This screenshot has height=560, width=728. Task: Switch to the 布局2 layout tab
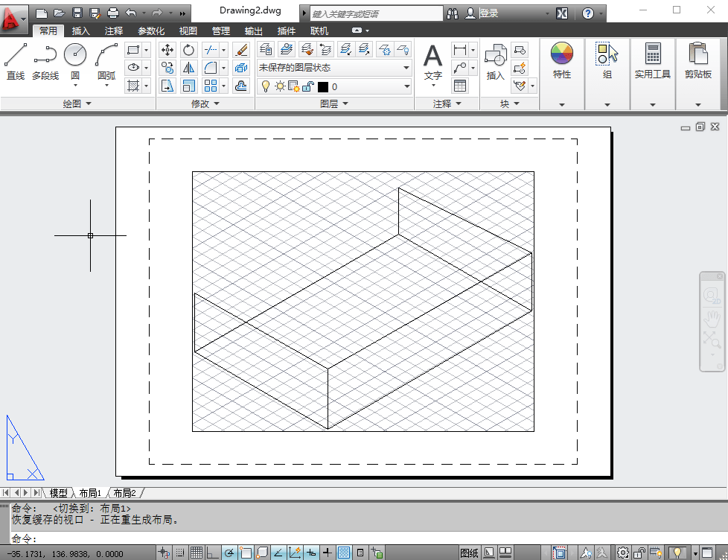point(124,493)
